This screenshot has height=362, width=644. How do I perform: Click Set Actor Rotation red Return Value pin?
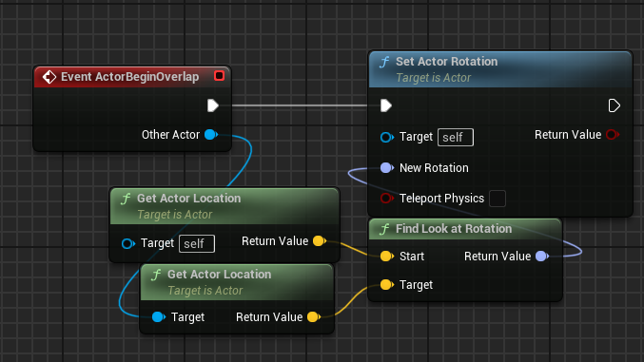(x=613, y=135)
